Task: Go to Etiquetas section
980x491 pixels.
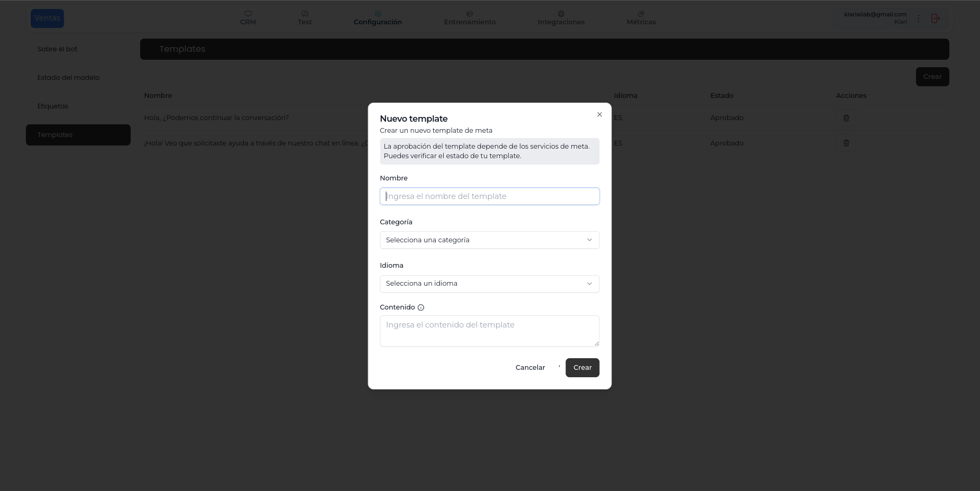Action: click(53, 106)
